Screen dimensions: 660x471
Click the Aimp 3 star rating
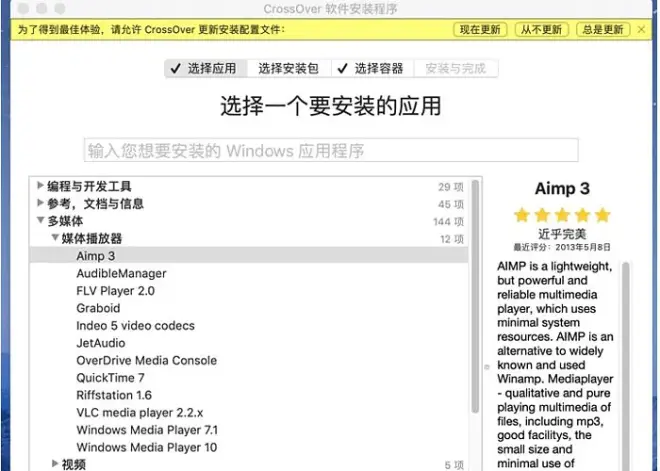point(562,215)
